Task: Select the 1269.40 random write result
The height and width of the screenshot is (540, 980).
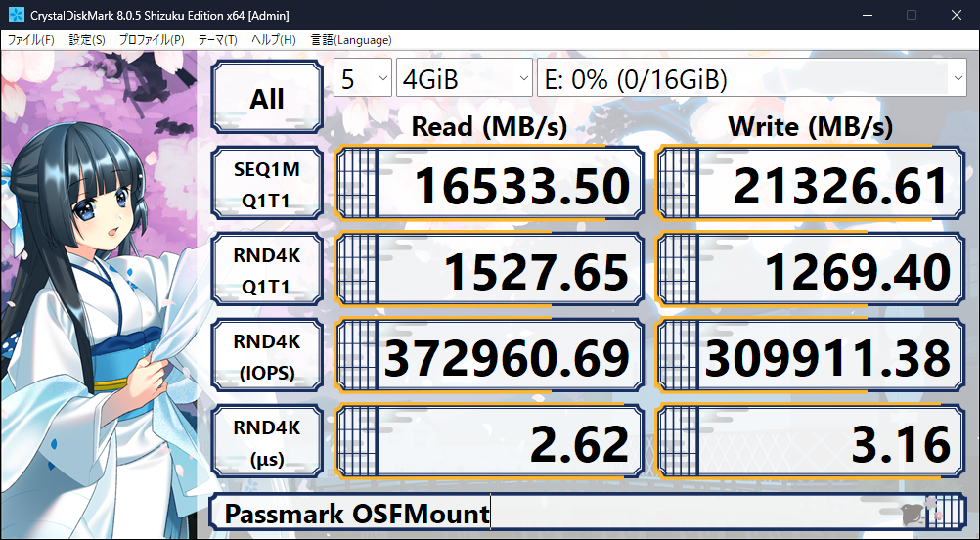Action: point(810,269)
